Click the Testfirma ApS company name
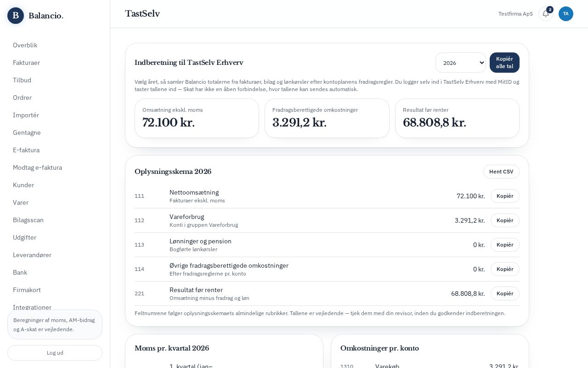 tap(515, 14)
